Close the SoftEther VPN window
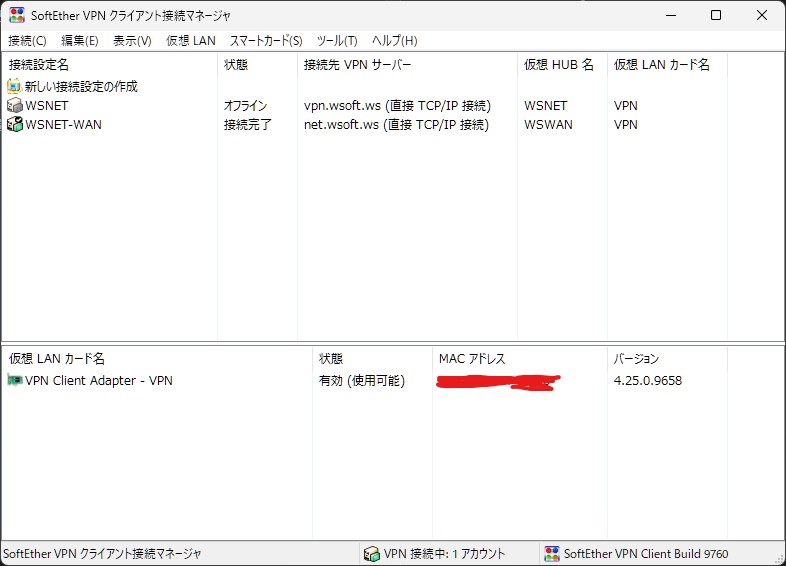Screen dimensions: 786x566 (762, 15)
